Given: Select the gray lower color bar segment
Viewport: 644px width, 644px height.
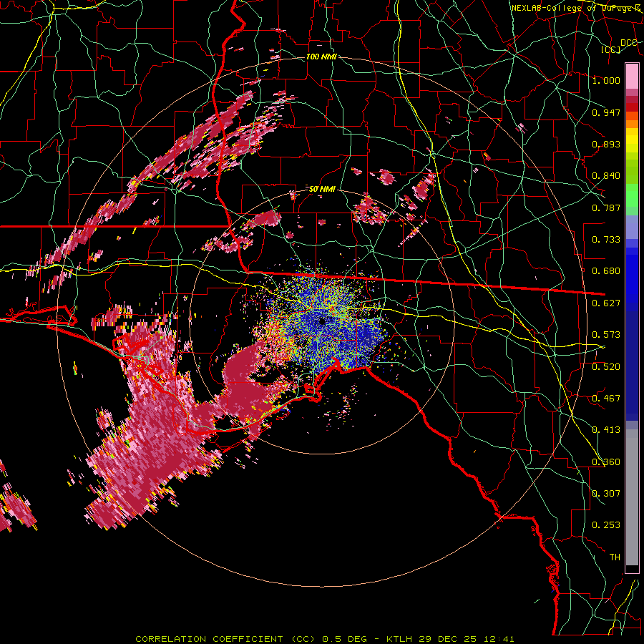Looking at the screenshot, I should 632,497.
